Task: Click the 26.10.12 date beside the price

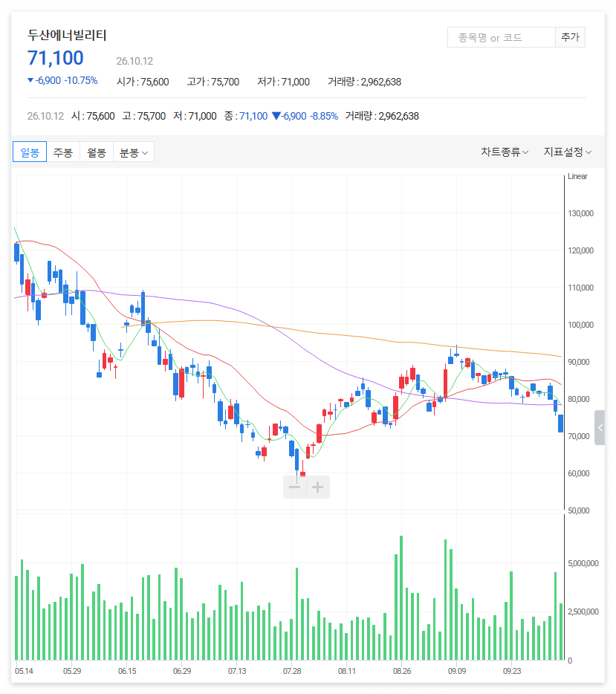Action: [x=134, y=61]
